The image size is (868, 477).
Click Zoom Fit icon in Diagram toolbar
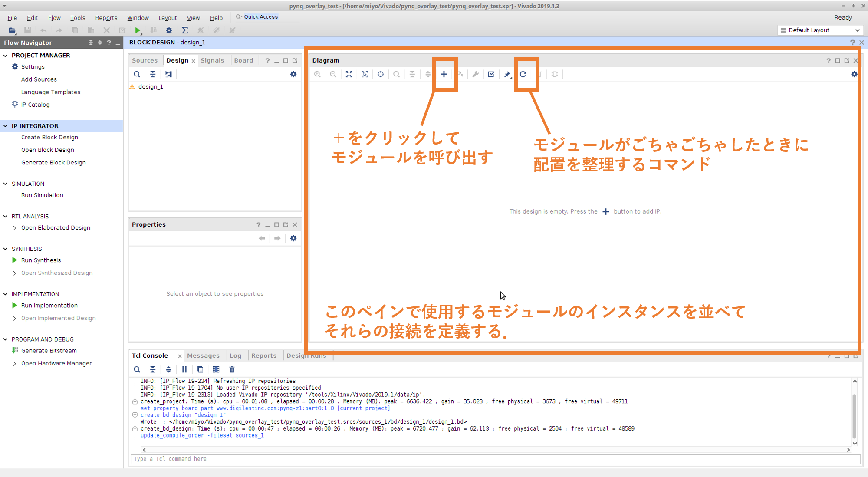pyautogui.click(x=349, y=74)
